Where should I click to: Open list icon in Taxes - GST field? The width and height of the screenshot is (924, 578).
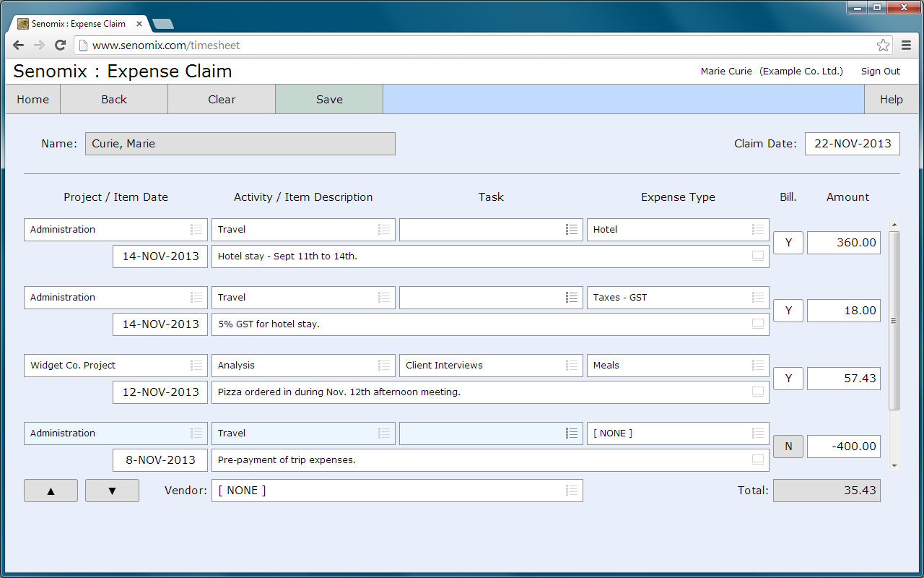pyautogui.click(x=758, y=297)
